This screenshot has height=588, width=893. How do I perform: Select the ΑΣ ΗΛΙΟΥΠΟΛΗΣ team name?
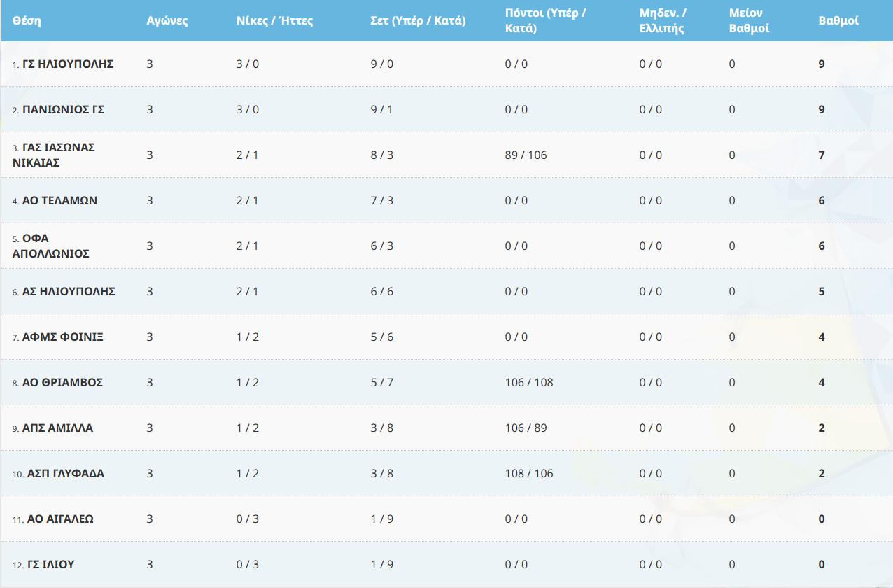(x=69, y=291)
